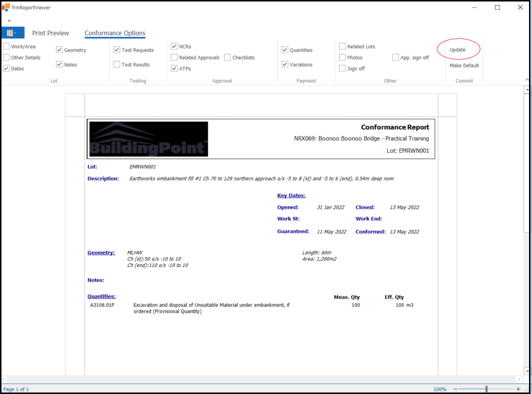Click the Make Default button
The height and width of the screenshot is (394, 532).
(x=464, y=66)
